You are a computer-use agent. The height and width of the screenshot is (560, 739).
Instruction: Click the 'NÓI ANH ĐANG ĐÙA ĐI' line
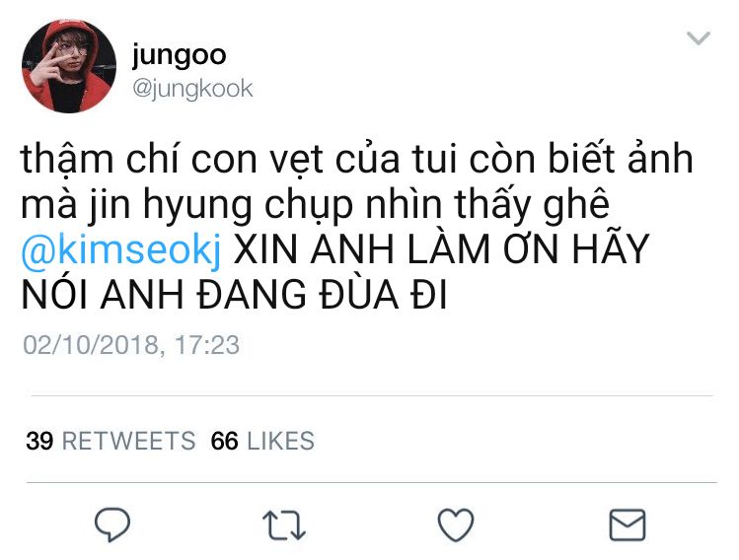coord(234,295)
